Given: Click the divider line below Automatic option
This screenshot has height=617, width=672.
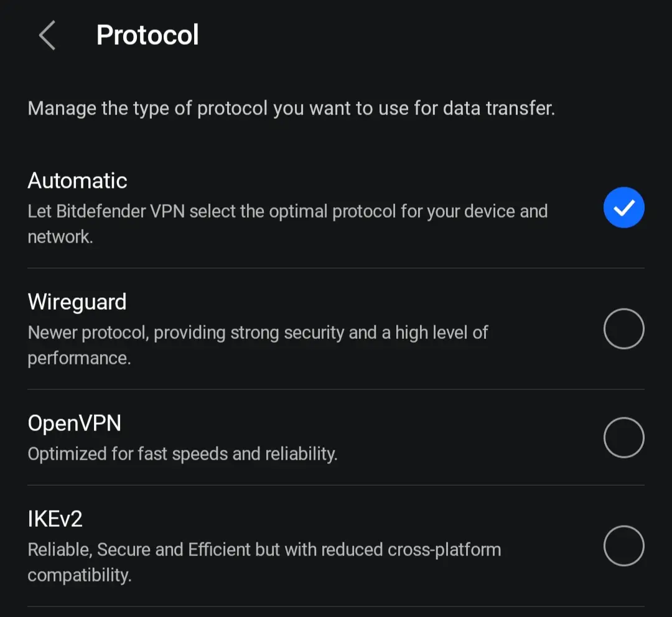Looking at the screenshot, I should [336, 268].
